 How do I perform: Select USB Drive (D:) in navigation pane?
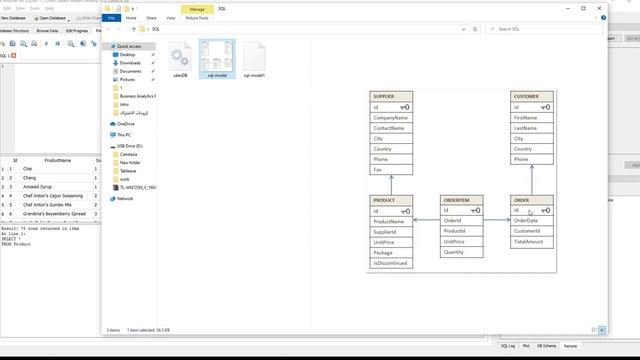click(129, 146)
